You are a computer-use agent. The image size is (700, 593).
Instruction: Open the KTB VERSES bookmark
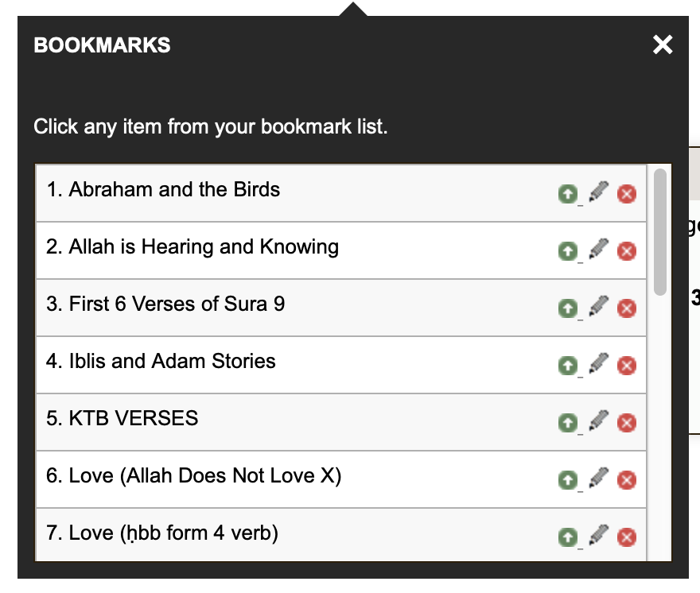[122, 418]
